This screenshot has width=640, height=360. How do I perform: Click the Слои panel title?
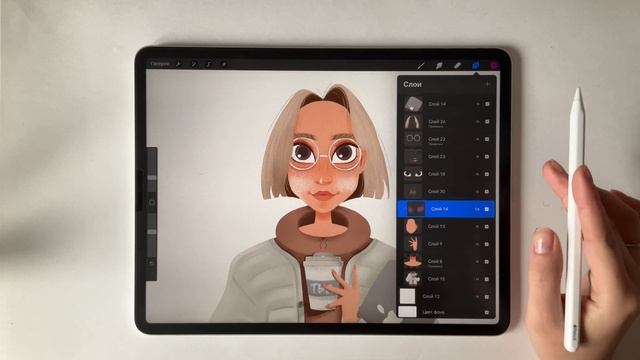(x=412, y=84)
